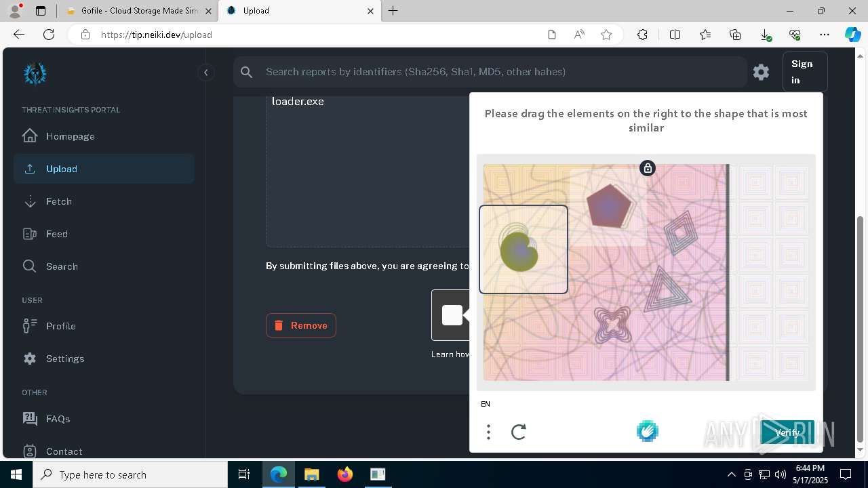
Task: Open the reader view icon in address bar
Action: pyautogui.click(x=552, y=35)
